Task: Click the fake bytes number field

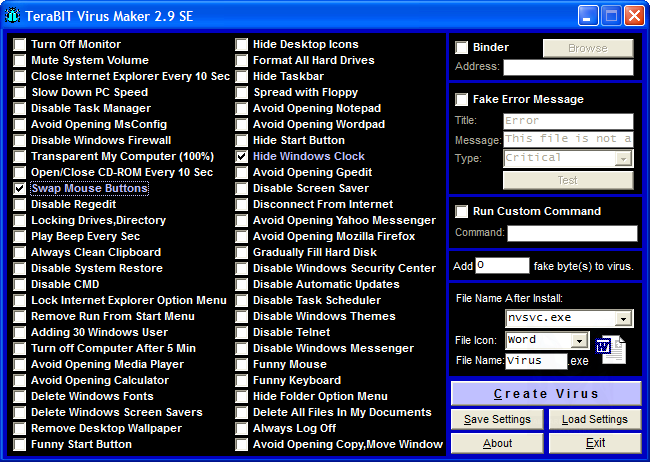Action: tap(502, 265)
